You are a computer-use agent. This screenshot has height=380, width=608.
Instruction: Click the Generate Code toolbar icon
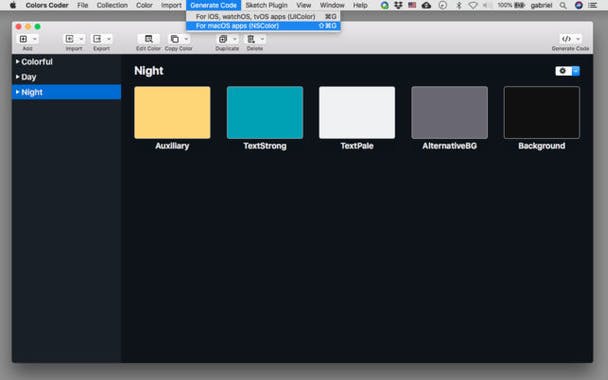[566, 39]
